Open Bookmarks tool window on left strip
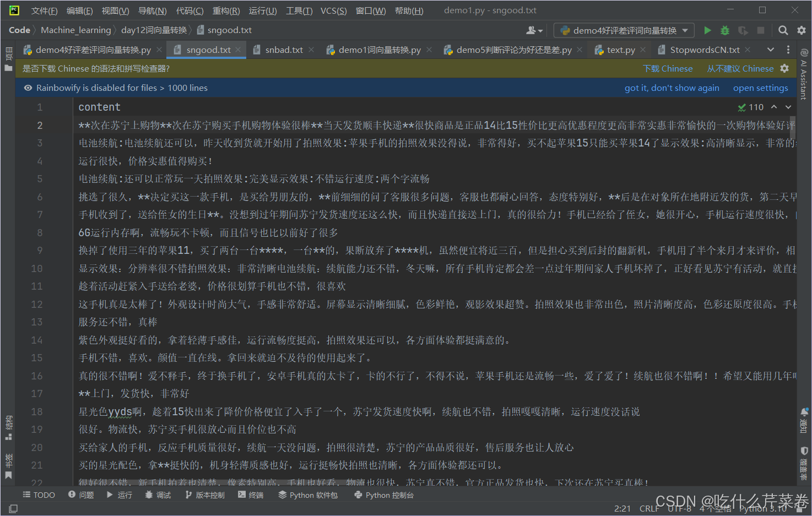This screenshot has height=516, width=812. point(8,466)
